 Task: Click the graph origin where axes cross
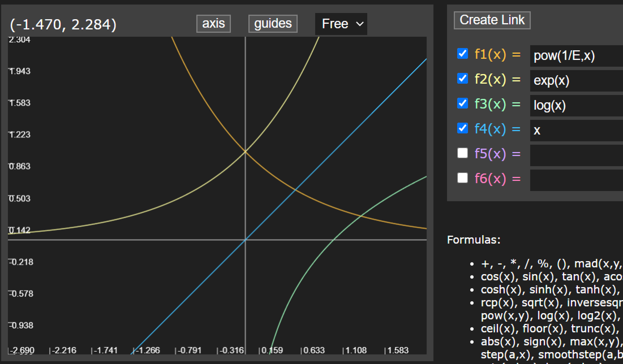click(x=245, y=240)
